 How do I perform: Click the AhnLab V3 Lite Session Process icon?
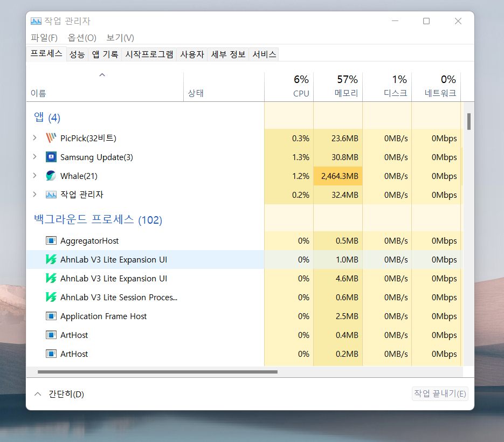51,297
